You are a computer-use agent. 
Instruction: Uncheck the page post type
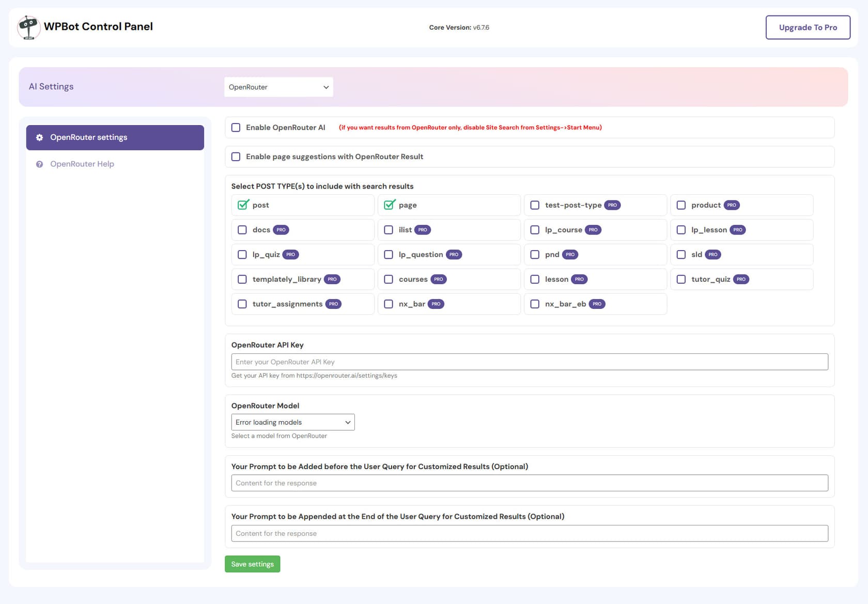[389, 205]
